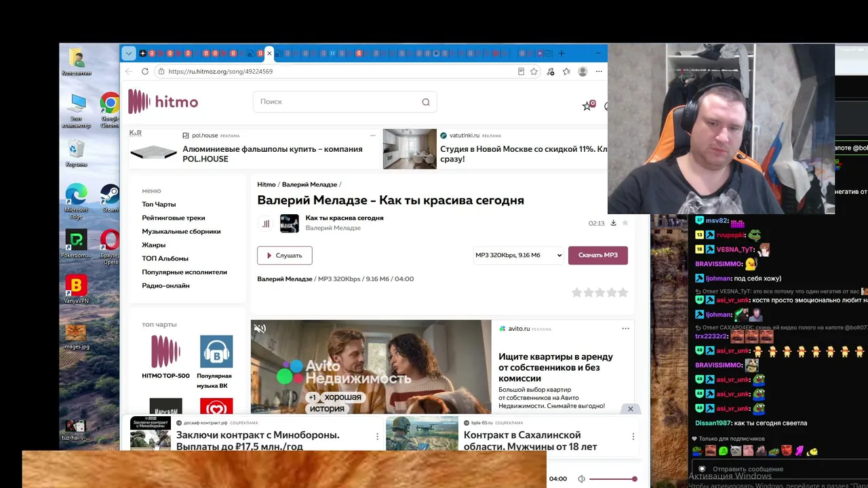Unmute the Avito video ad
868x488 pixels.
click(x=260, y=329)
